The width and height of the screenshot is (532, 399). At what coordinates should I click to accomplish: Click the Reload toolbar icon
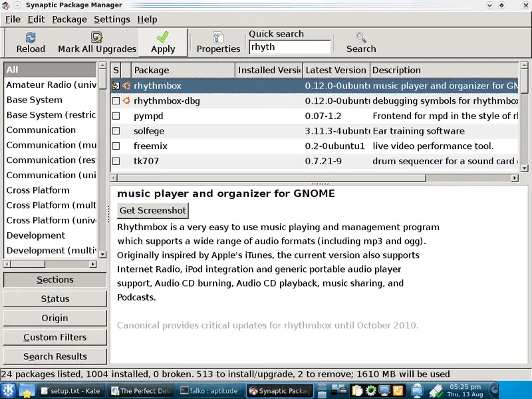pos(31,37)
